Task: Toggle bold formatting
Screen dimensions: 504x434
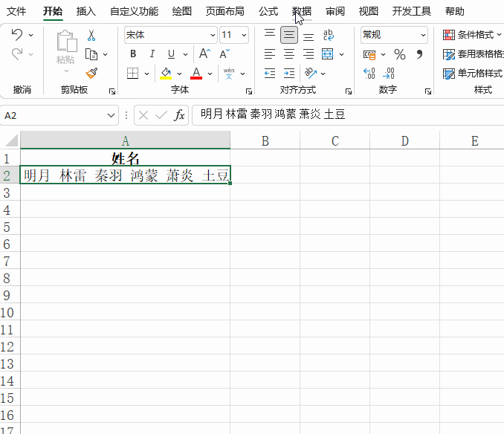Action: coord(133,54)
